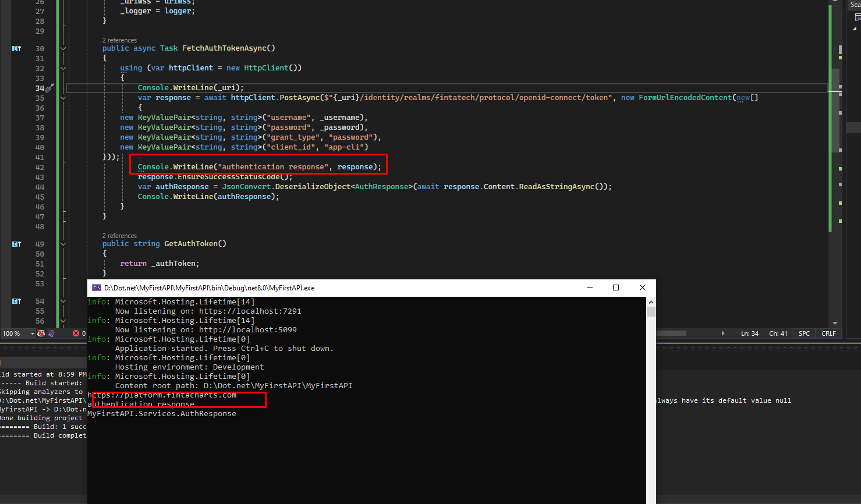Click the Ch: 41 column indicator
The width and height of the screenshot is (861, 504).
pyautogui.click(x=778, y=333)
